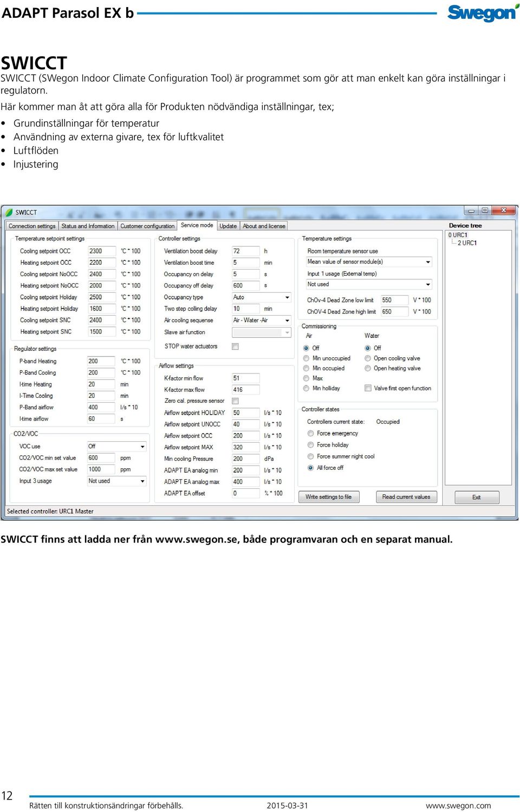The image size is (520, 812).
Task: Edit the Occupancy off delay field
Action: pos(245,286)
